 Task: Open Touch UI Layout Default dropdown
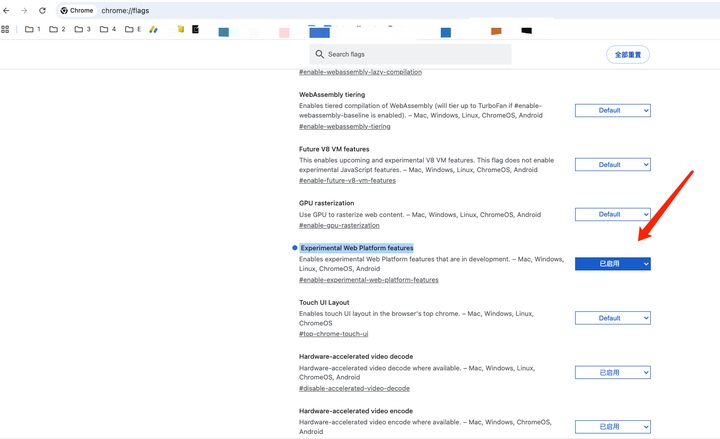(x=612, y=318)
